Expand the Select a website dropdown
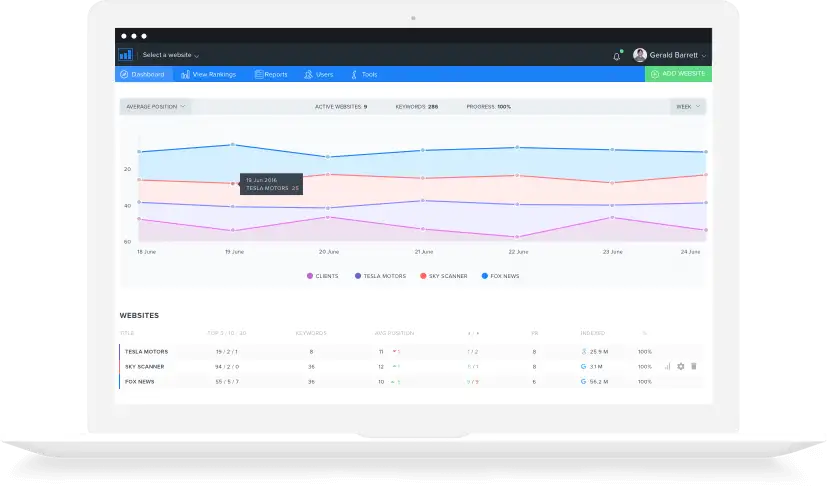835x490 pixels. [170, 55]
